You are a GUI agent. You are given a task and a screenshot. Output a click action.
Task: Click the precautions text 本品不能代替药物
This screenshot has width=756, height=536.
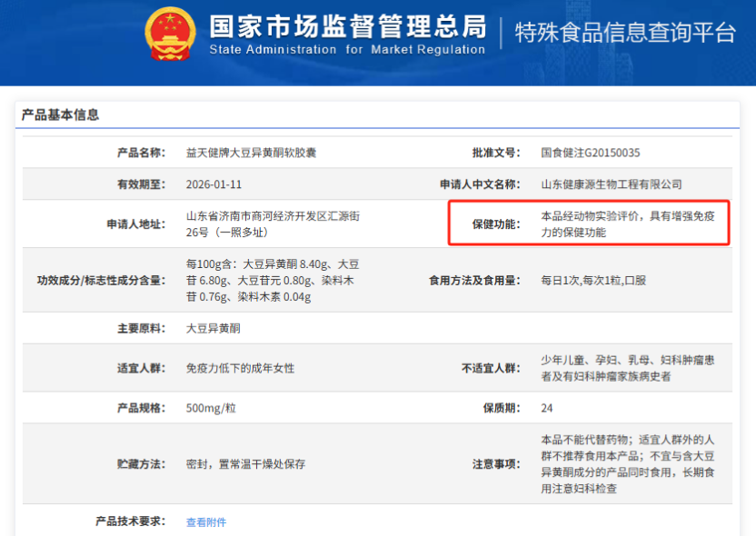coord(627,464)
